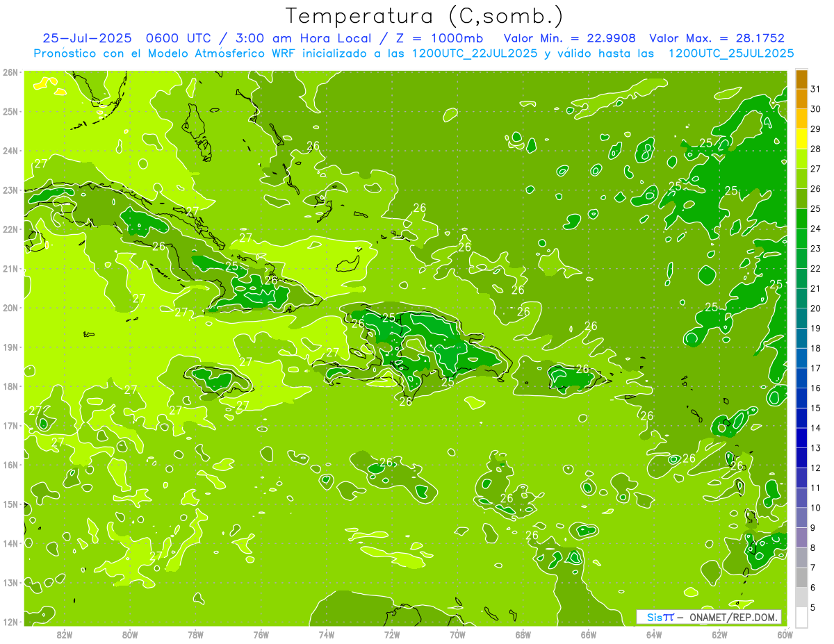The image size is (834, 644).
Task: Click the 62W longitude axis label
Action: (719, 634)
